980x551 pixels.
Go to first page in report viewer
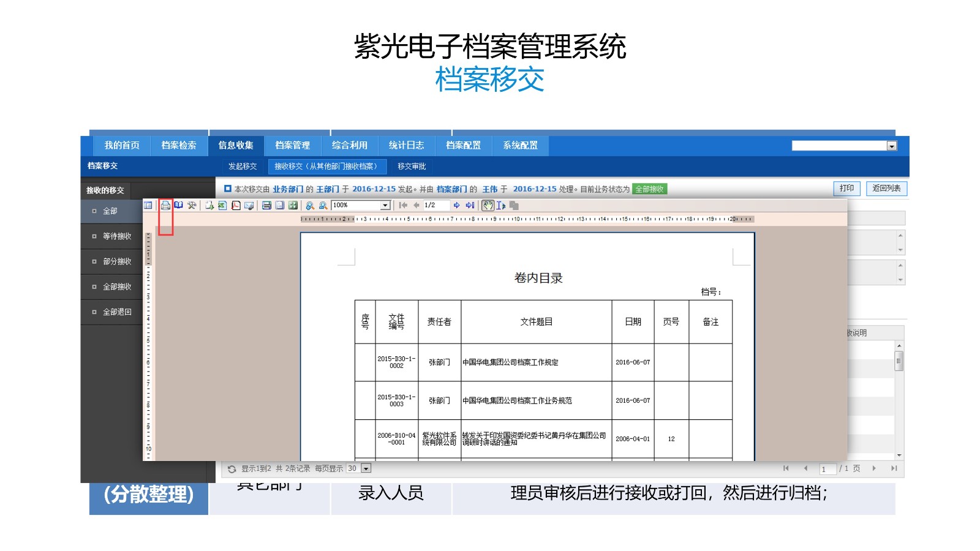click(x=403, y=206)
